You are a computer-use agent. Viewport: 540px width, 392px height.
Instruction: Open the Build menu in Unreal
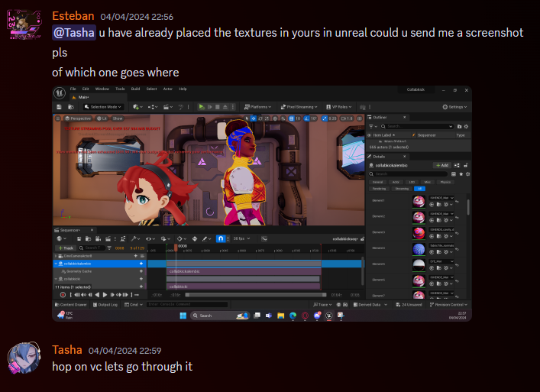click(x=135, y=89)
